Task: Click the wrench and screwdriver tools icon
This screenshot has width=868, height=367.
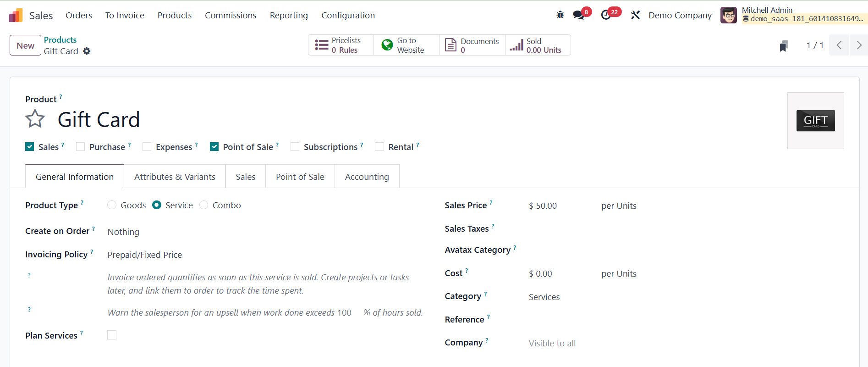Action: pos(635,15)
